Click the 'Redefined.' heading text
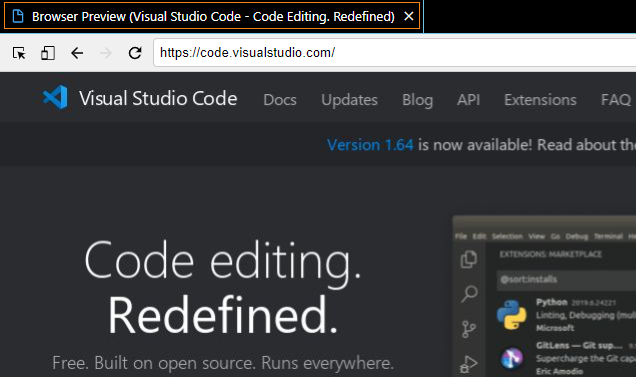 (x=223, y=315)
